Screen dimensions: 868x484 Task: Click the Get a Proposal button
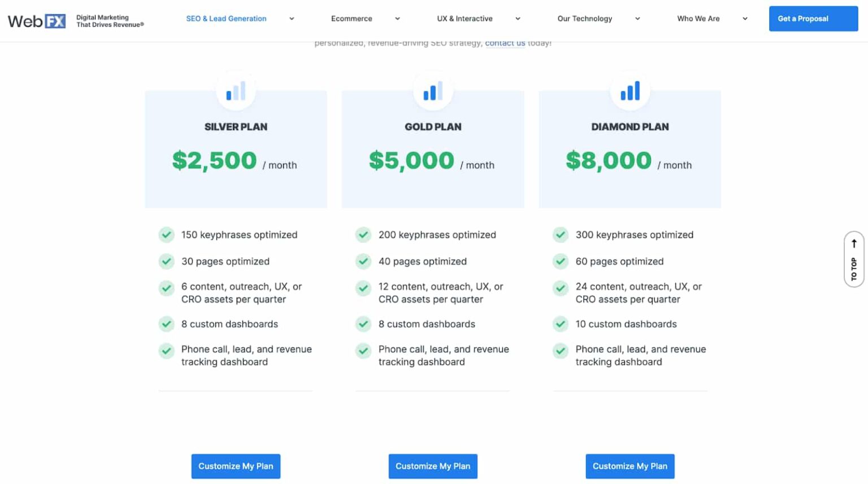click(813, 19)
